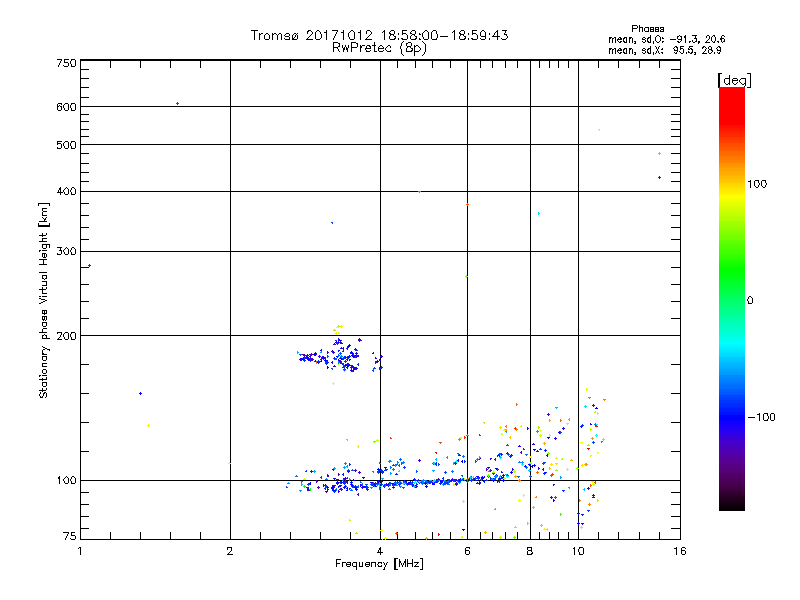Click the y-axis tick label '400'

click(x=67, y=191)
